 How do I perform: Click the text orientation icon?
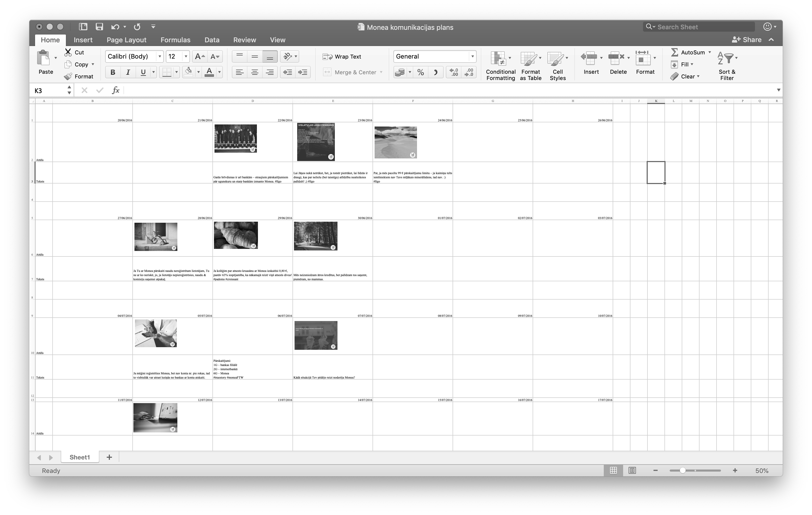[x=288, y=56]
